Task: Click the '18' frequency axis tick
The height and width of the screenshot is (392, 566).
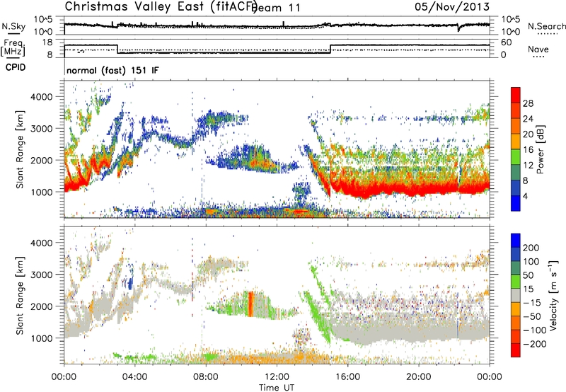Action: click(x=47, y=42)
